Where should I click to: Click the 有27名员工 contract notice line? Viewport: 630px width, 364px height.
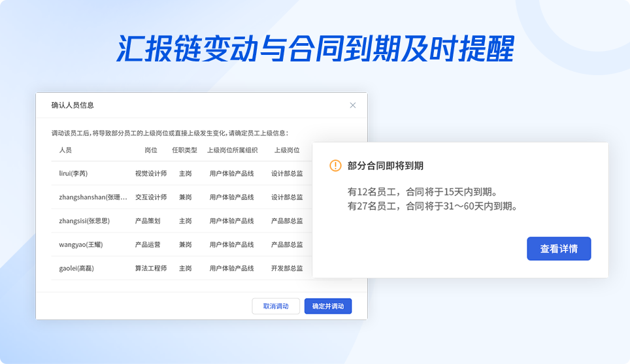(433, 206)
